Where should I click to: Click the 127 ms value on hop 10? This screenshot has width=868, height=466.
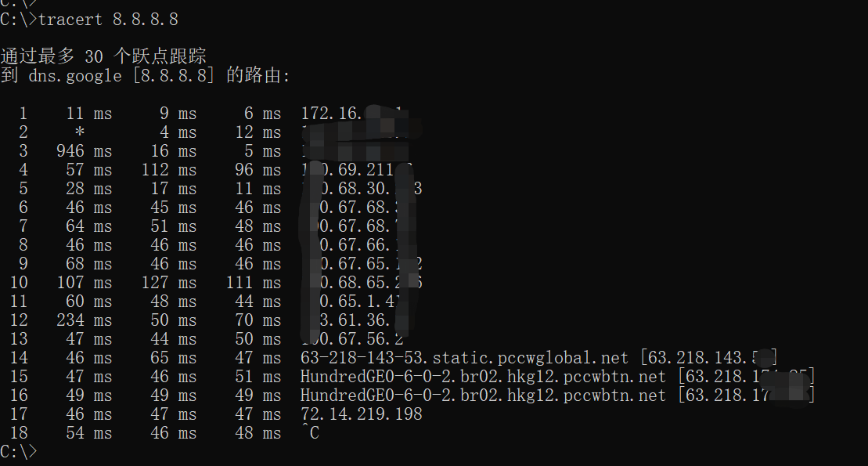click(x=169, y=283)
